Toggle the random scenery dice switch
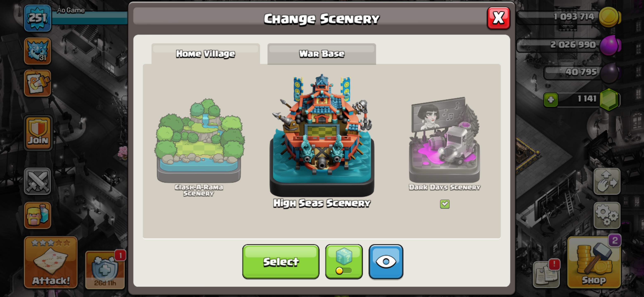Image resolution: width=644 pixels, height=297 pixels. tap(344, 262)
